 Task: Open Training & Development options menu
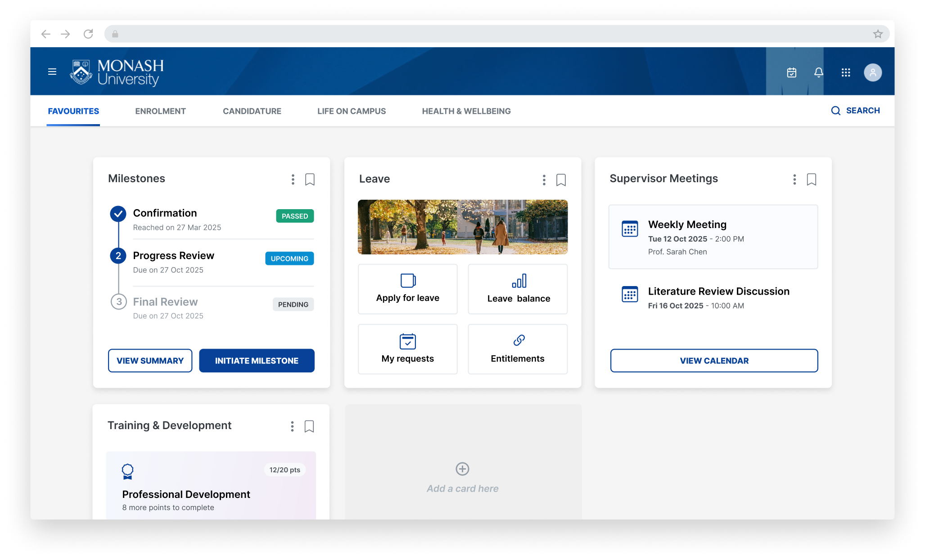(x=292, y=426)
